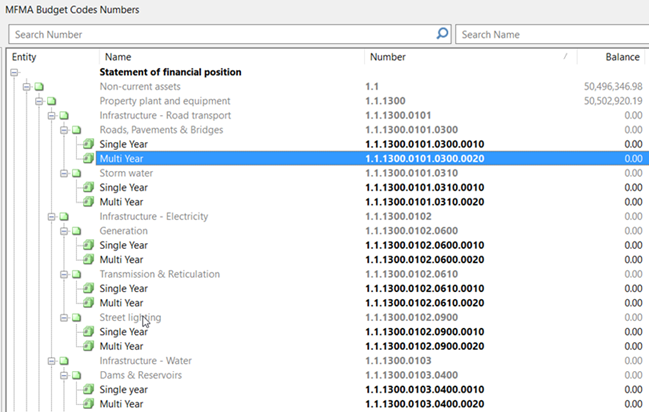Click the search magnifier icon in Search Number
Viewport: 649px width, 412px height.
point(442,34)
